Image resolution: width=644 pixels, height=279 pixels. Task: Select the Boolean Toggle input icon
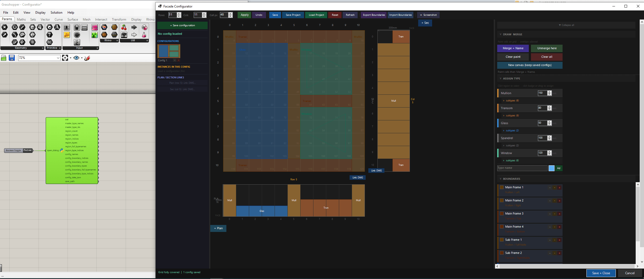77,27
